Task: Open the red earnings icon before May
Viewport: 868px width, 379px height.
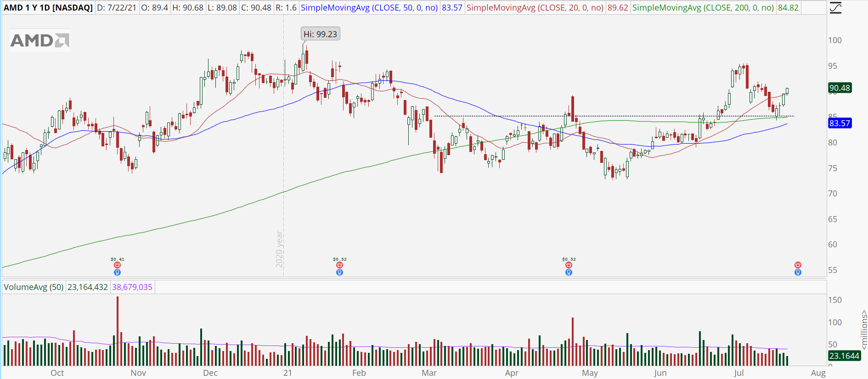Action: 569,265
